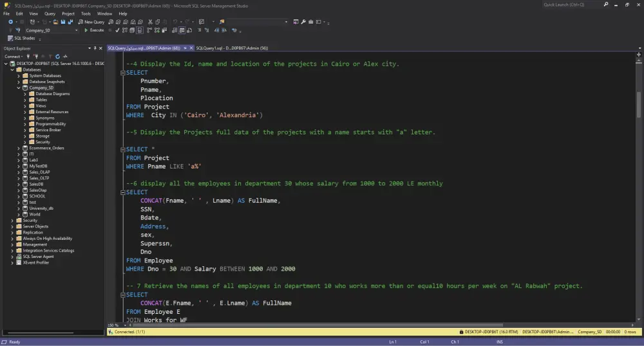Open Object Explorer window position dropdown

click(x=90, y=48)
